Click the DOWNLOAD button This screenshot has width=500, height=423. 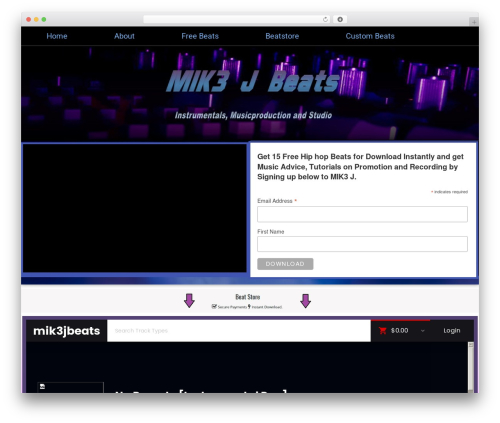(x=285, y=264)
